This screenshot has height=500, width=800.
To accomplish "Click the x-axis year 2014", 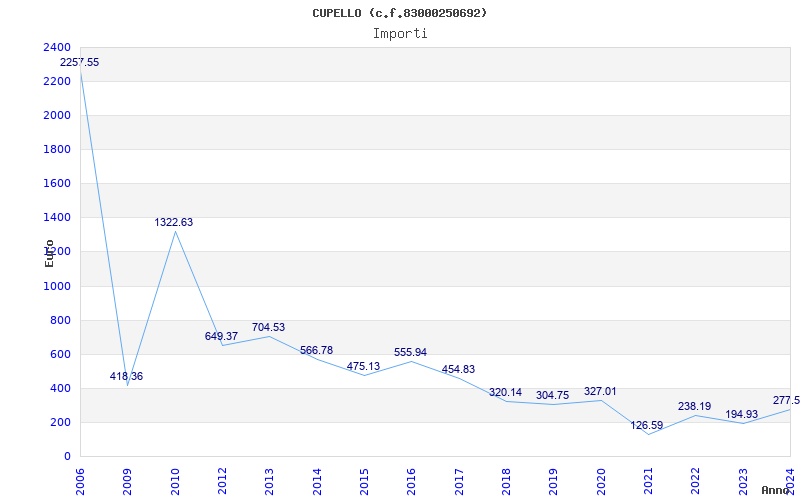I will coord(317,482).
